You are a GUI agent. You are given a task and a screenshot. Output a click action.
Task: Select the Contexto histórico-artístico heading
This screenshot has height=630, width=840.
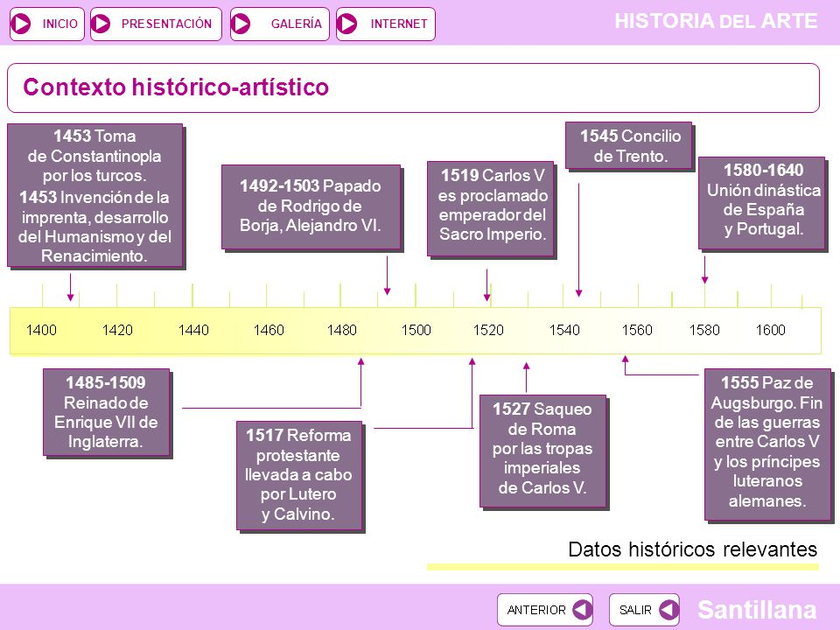pos(176,87)
